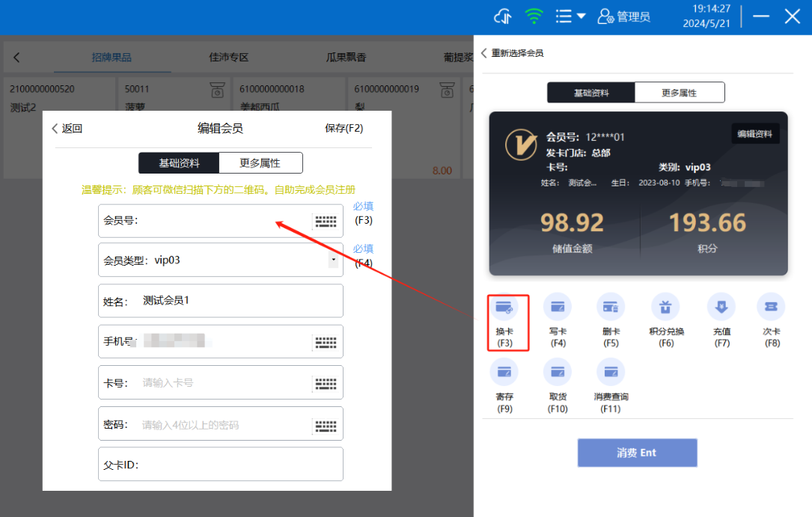Click the green Wi-Fi status icon
The height and width of the screenshot is (517, 812).
[534, 16]
